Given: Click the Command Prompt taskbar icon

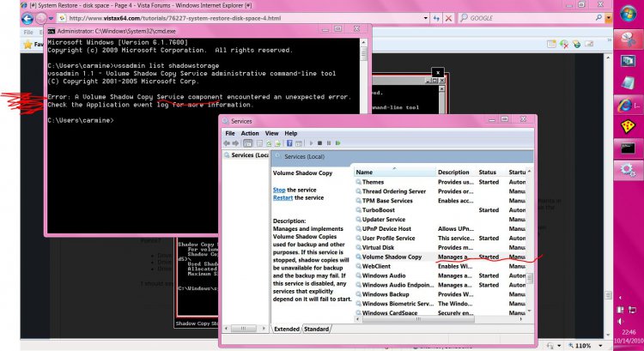Looking at the screenshot, I should point(628,148).
